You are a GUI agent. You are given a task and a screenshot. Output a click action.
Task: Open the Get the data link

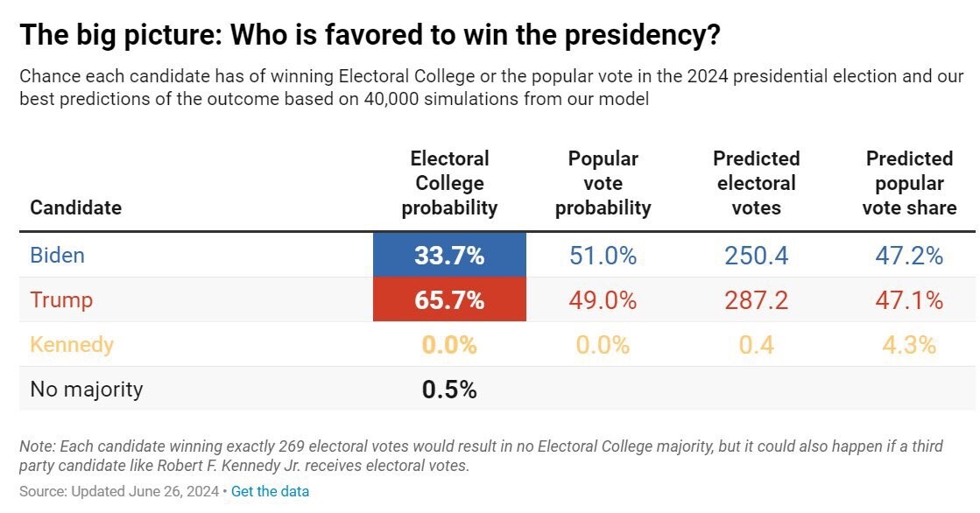point(270,491)
